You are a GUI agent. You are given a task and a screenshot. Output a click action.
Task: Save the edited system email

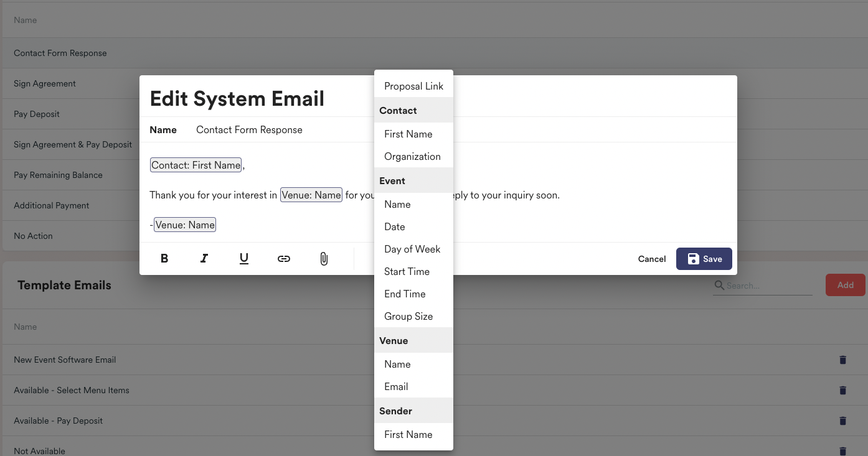click(x=704, y=258)
